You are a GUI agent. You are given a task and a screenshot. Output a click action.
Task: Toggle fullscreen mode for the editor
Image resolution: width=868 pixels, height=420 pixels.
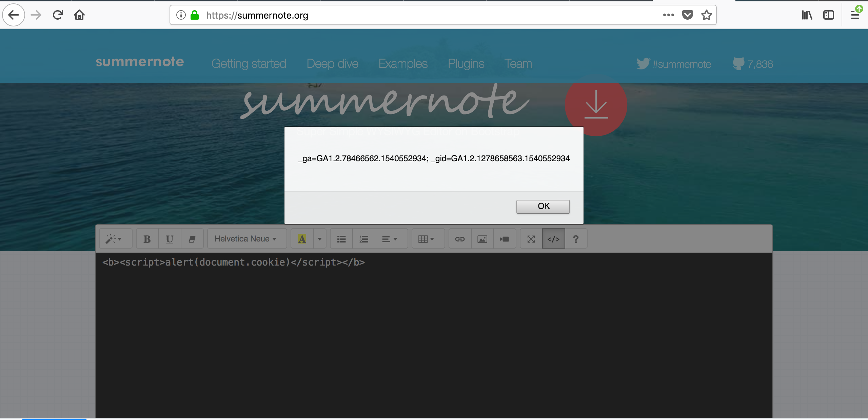pyautogui.click(x=531, y=238)
